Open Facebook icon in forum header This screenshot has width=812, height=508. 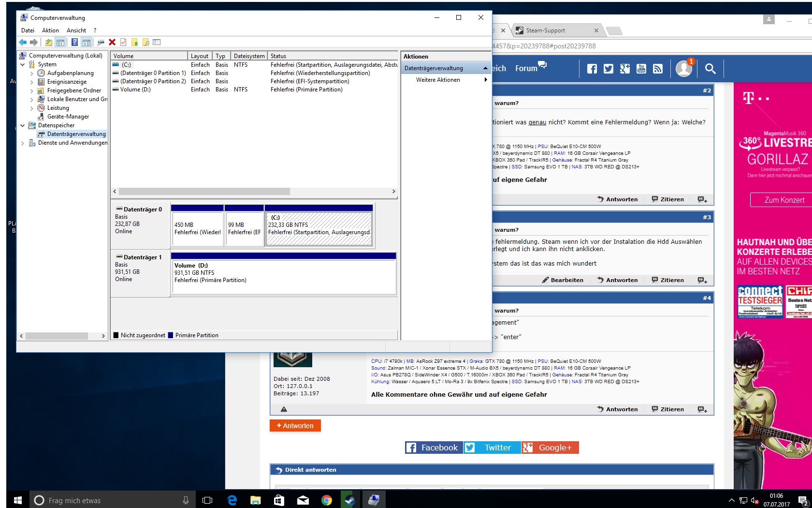pyautogui.click(x=592, y=69)
